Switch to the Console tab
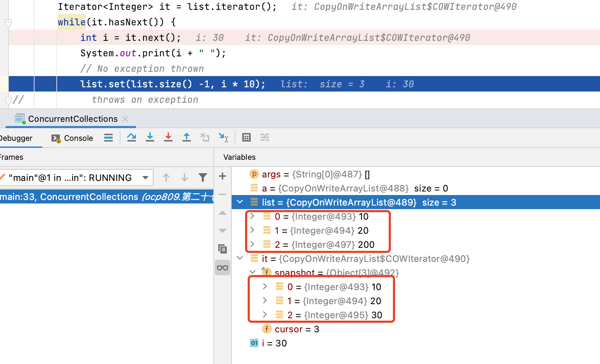Viewport: 600px width, 364px height. coord(73,138)
